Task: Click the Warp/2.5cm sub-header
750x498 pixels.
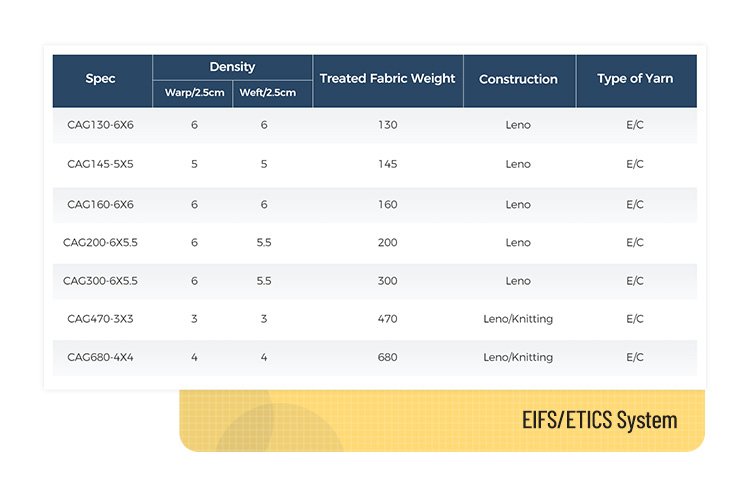Action: coord(193,93)
